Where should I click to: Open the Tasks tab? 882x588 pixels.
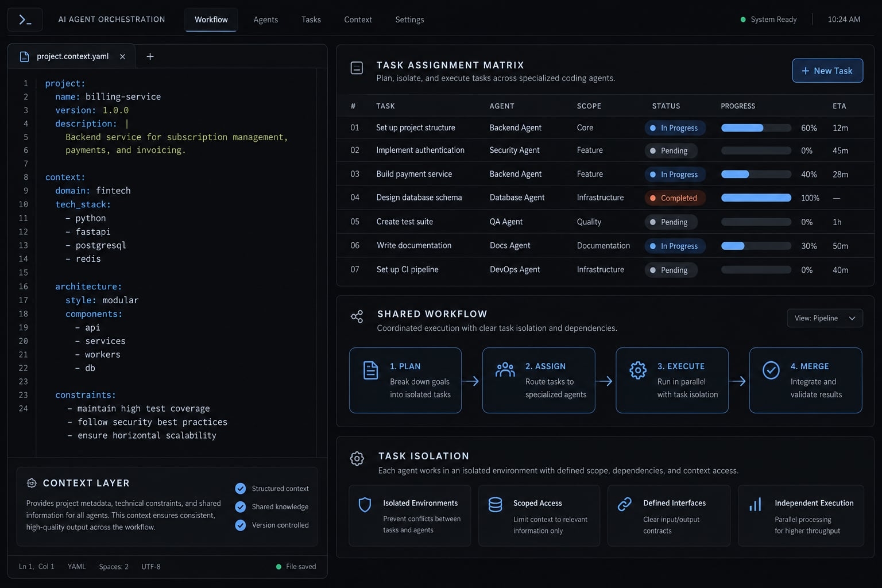pyautogui.click(x=311, y=20)
